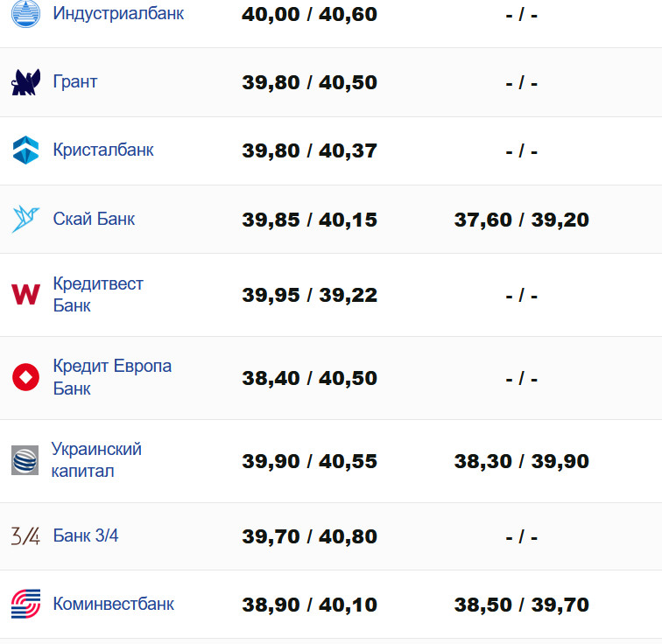This screenshot has width=662, height=644.
Task: Click the Кристалбанк blue logo icon
Action: [x=25, y=150]
